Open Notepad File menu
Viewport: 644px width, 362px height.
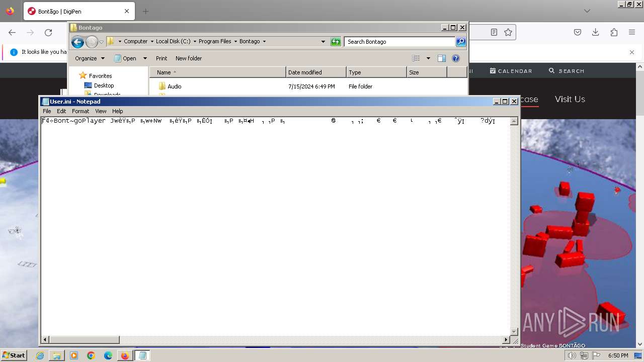click(47, 111)
